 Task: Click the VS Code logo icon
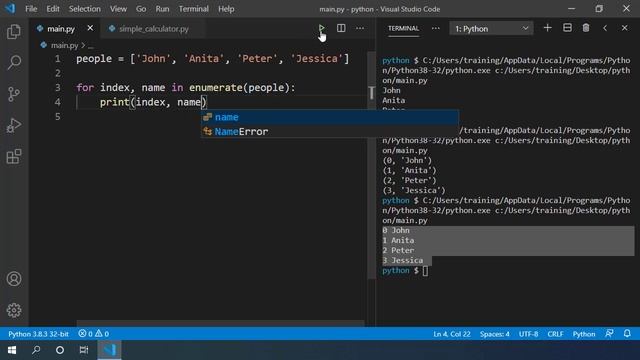[10, 8]
